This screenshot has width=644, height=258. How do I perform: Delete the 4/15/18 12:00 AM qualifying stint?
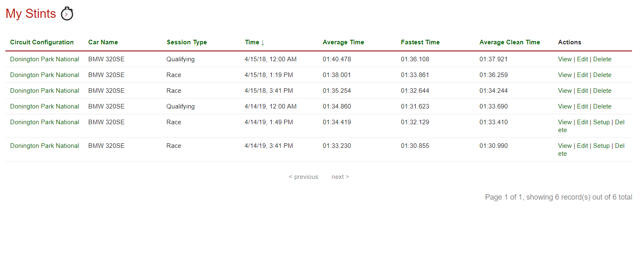pos(602,59)
